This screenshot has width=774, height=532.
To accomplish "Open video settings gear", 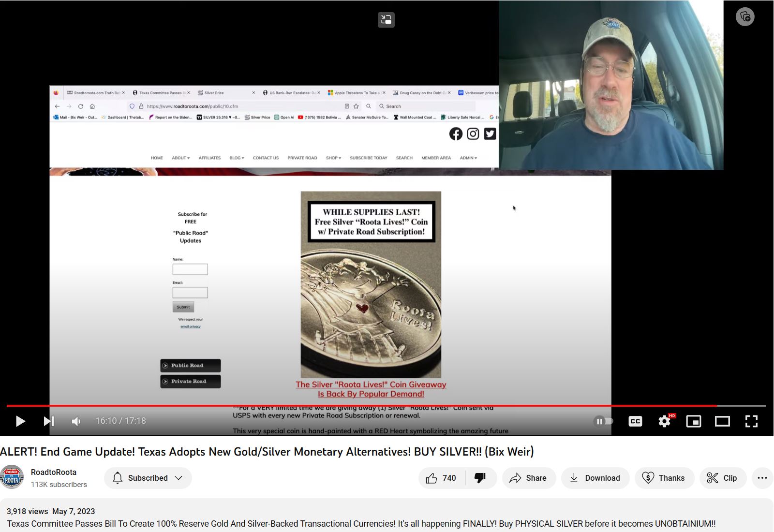I will click(x=665, y=421).
